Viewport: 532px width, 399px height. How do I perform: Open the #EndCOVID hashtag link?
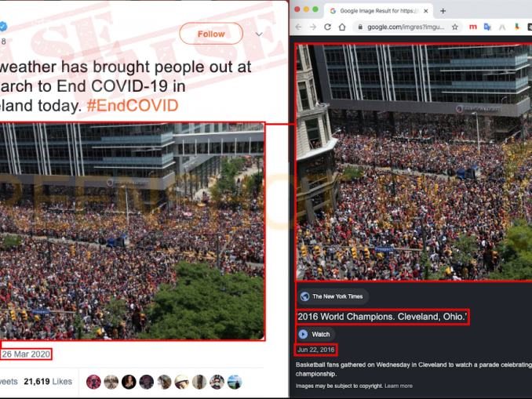(133, 105)
